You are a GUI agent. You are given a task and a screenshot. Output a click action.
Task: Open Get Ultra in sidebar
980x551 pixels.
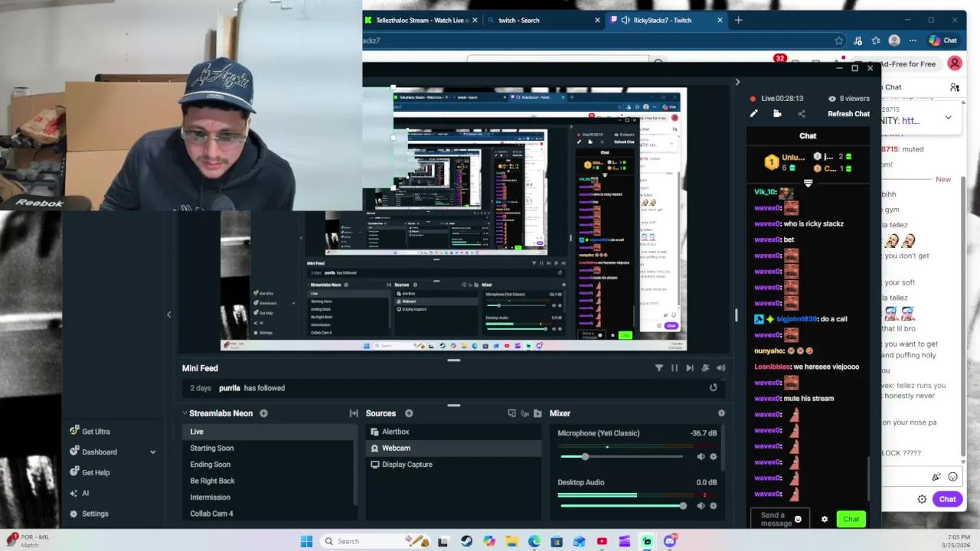[90, 432]
